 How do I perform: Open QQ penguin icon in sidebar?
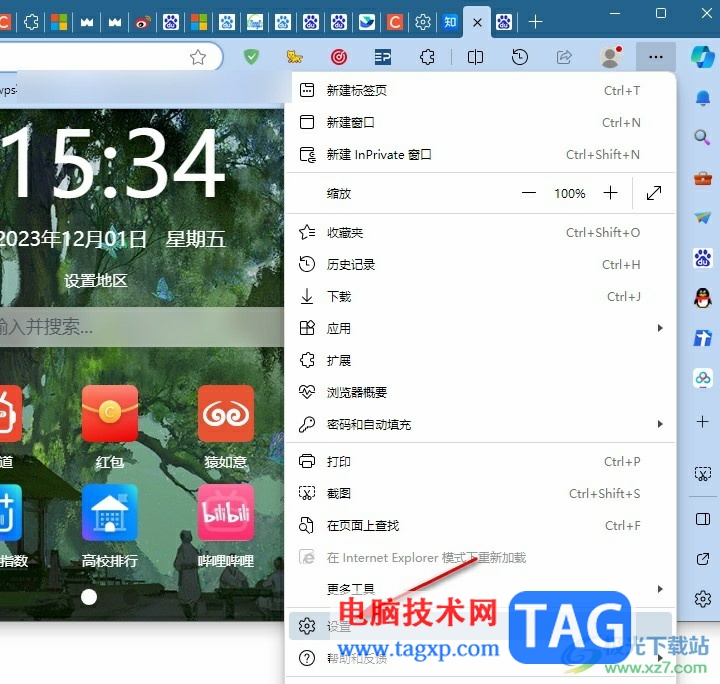[703, 298]
